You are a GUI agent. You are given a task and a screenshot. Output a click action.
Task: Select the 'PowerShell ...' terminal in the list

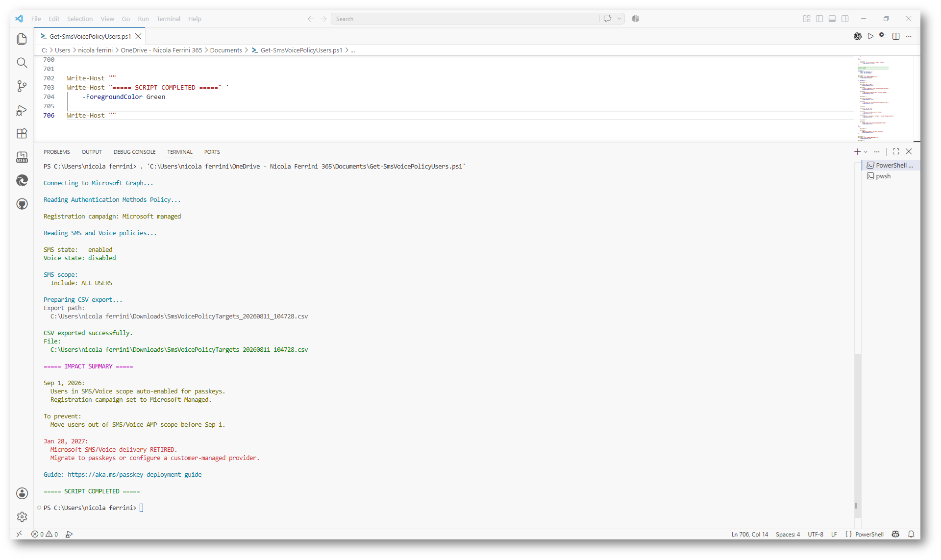tap(890, 165)
